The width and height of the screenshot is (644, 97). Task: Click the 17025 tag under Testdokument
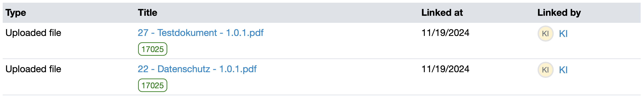(153, 49)
